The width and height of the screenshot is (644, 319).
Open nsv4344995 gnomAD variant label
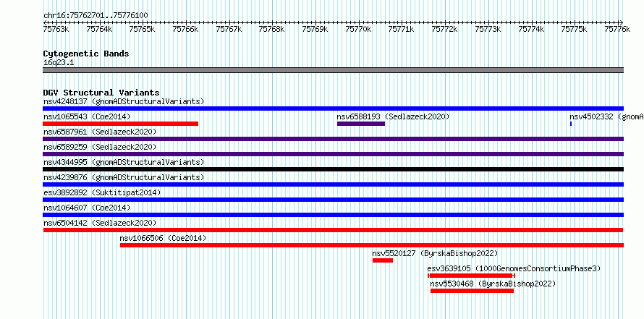[124, 162]
